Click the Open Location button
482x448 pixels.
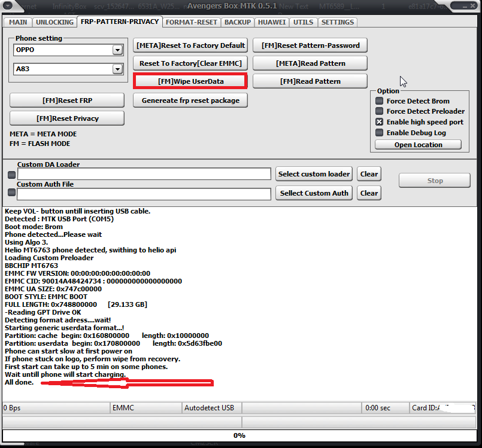click(x=418, y=145)
